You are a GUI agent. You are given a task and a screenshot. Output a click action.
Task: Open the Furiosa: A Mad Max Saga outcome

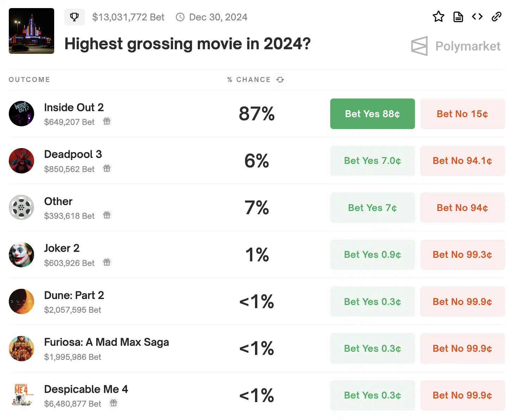coord(106,342)
